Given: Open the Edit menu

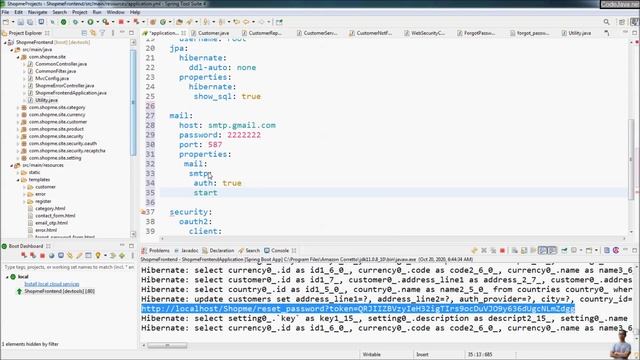Looking at the screenshot, I should click(x=18, y=12).
